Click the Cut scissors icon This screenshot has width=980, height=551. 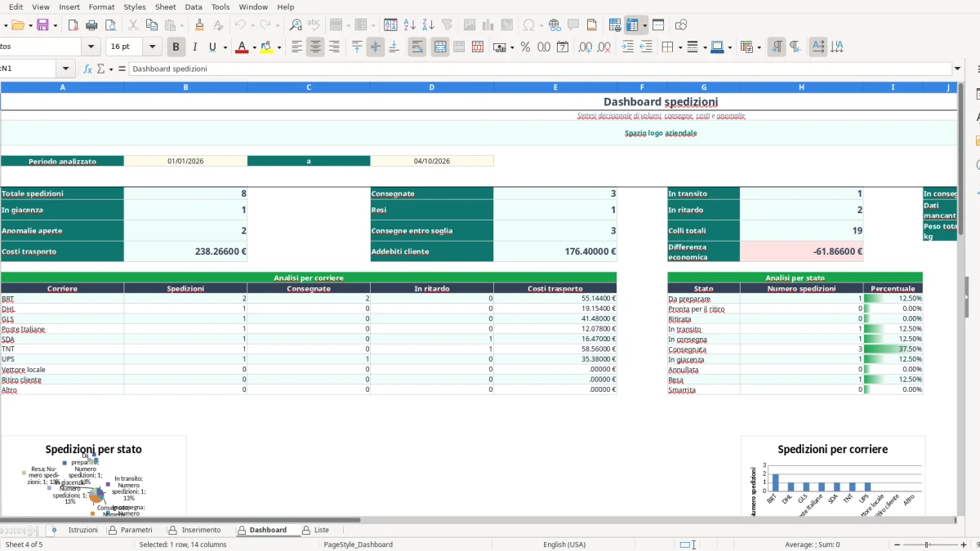click(133, 25)
